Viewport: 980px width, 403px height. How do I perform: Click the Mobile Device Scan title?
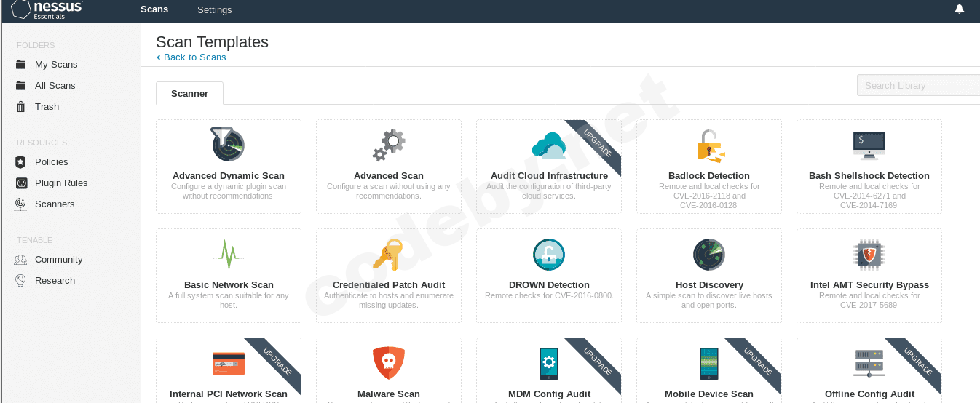(x=709, y=394)
